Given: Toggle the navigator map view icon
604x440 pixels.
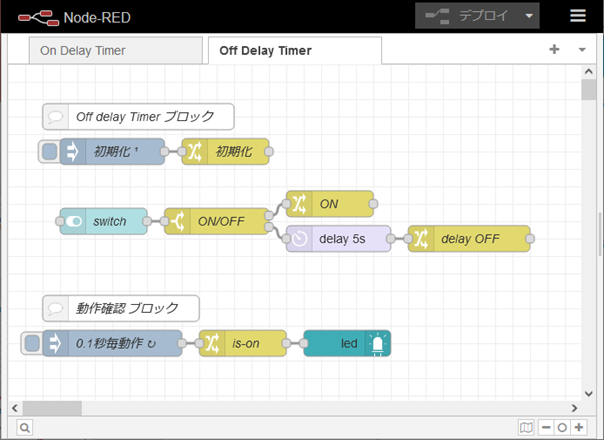Looking at the screenshot, I should tap(526, 427).
